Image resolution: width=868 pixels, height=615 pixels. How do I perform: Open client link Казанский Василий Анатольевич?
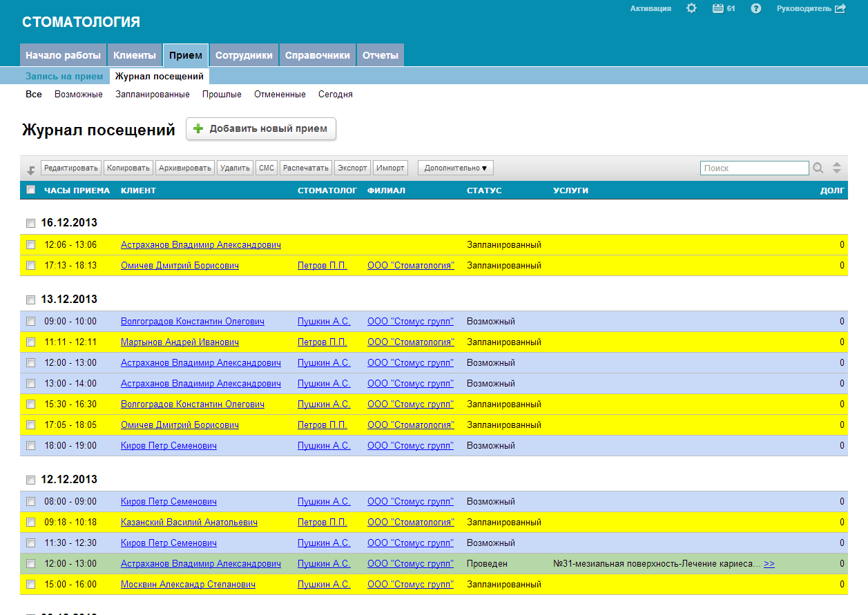coord(189,522)
